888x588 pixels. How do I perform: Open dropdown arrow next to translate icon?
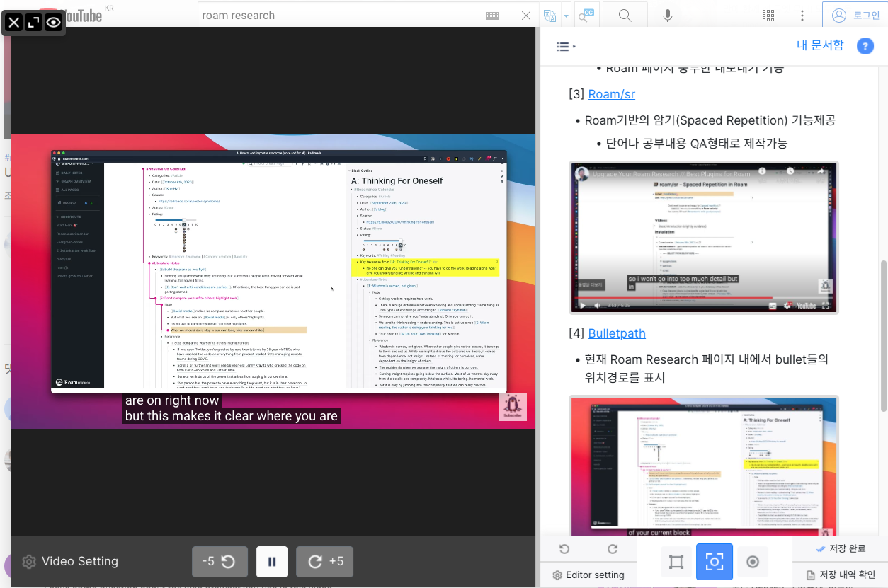(x=566, y=16)
